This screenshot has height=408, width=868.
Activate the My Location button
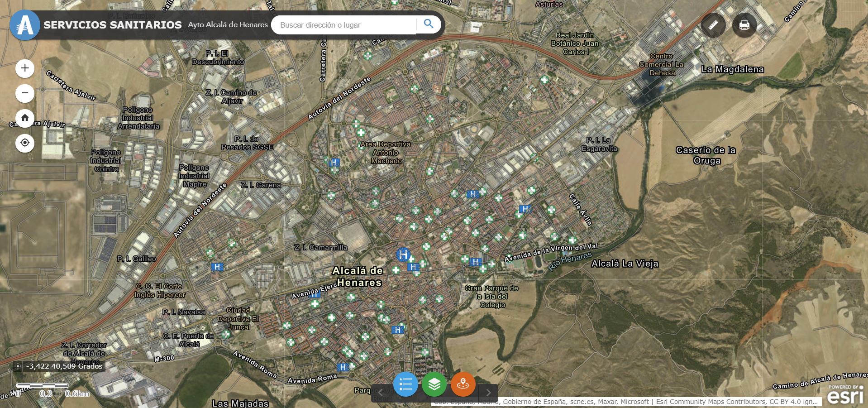pos(25,143)
